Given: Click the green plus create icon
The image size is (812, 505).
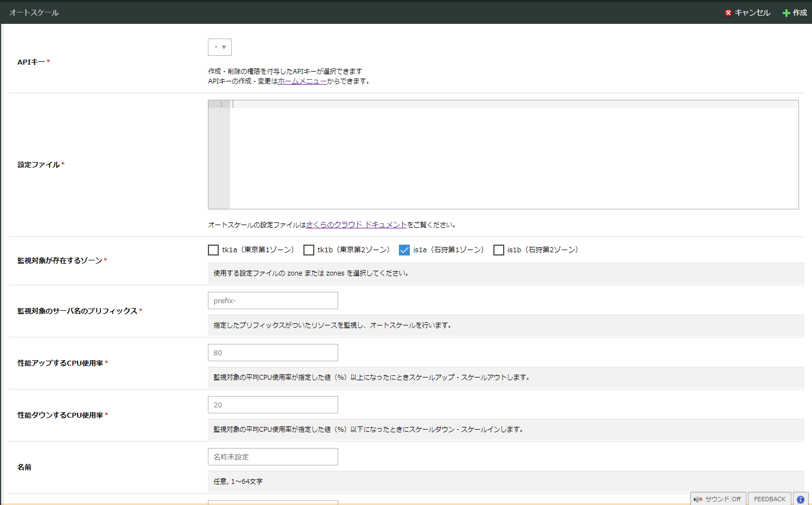Looking at the screenshot, I should tap(786, 13).
